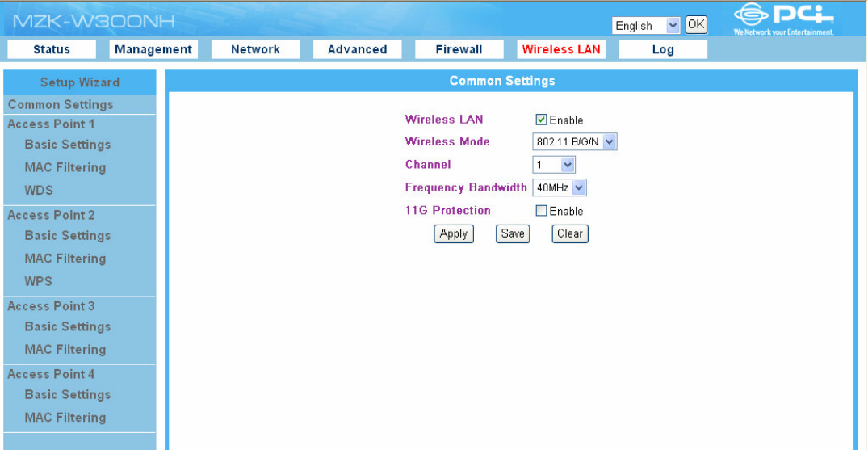Open the Setup Wizard in the sidebar

pyautogui.click(x=80, y=82)
